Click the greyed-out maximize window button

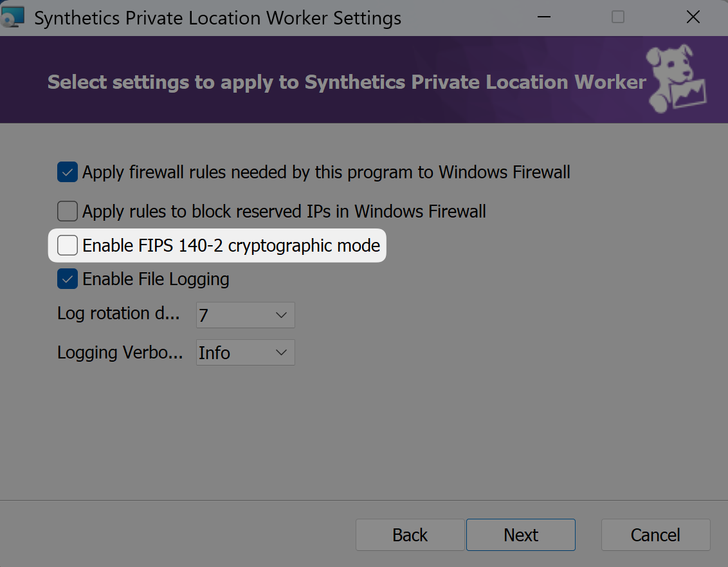[x=618, y=17]
